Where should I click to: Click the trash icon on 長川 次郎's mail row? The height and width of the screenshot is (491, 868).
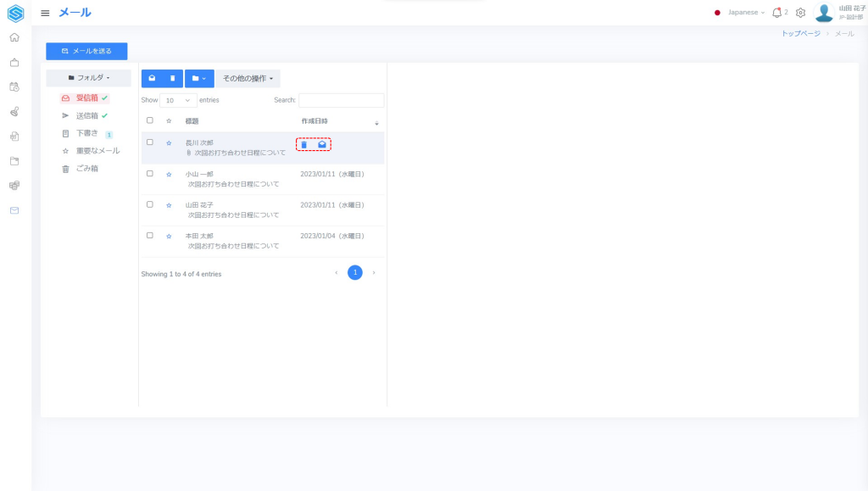304,145
